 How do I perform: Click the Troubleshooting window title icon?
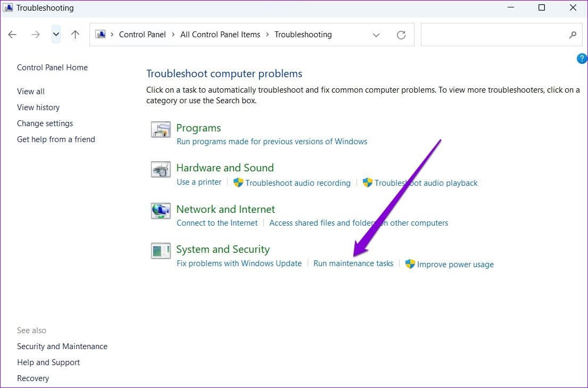pos(8,7)
